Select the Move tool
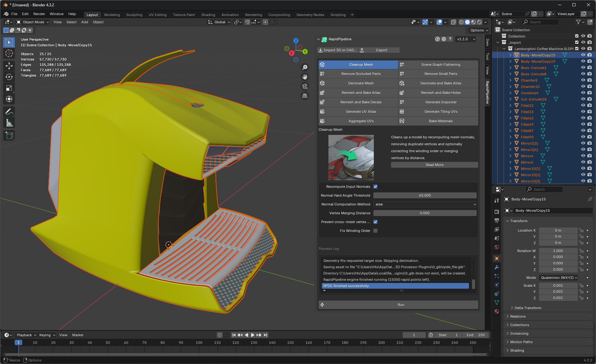The height and width of the screenshot is (364, 596). 9,66
